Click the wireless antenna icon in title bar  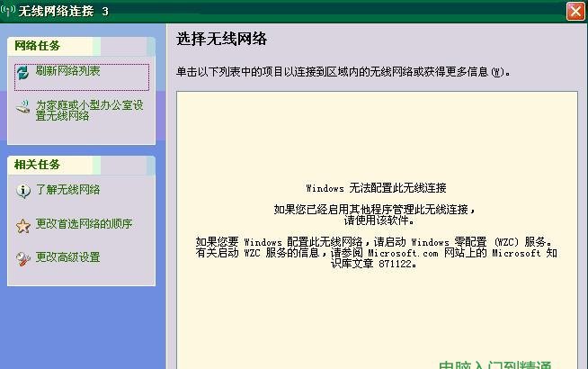(8, 10)
